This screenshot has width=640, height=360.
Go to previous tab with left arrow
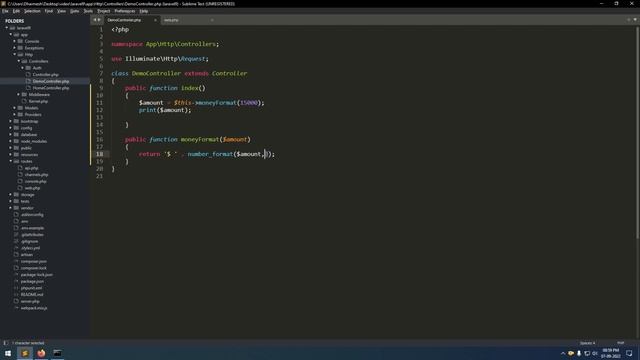tap(95, 20)
